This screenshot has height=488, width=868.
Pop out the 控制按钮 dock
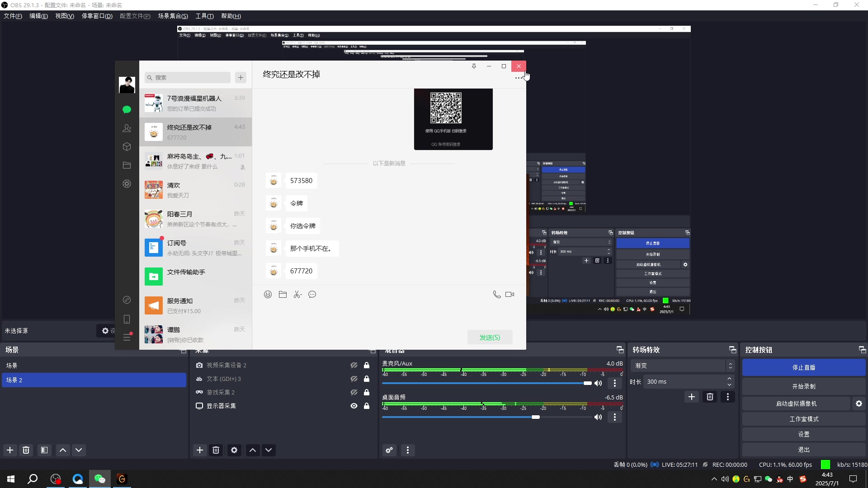(x=862, y=350)
